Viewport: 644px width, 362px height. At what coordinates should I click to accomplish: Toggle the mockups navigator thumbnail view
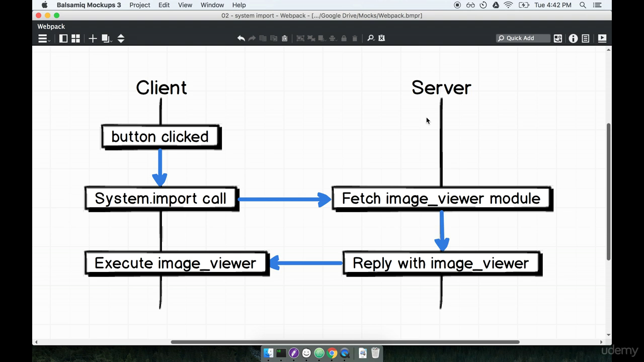point(75,38)
